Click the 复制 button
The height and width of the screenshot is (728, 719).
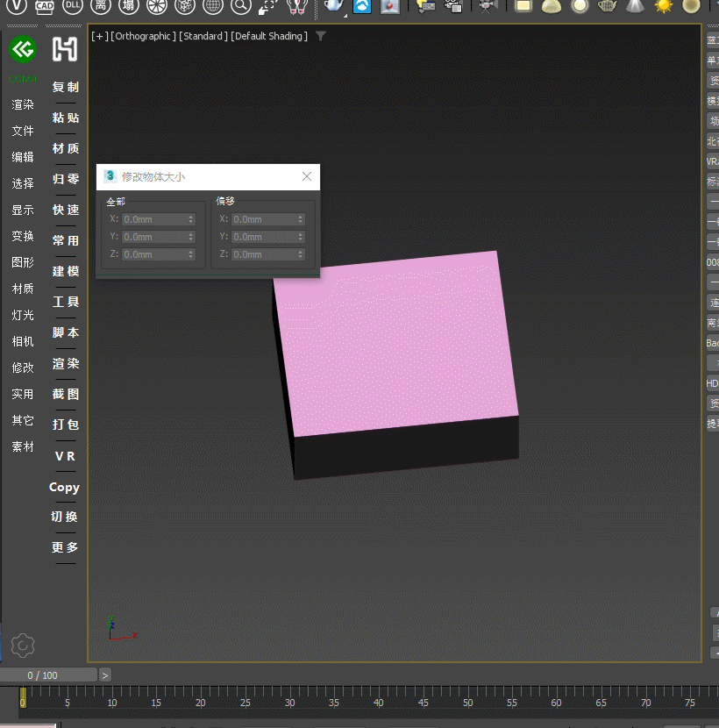[65, 87]
